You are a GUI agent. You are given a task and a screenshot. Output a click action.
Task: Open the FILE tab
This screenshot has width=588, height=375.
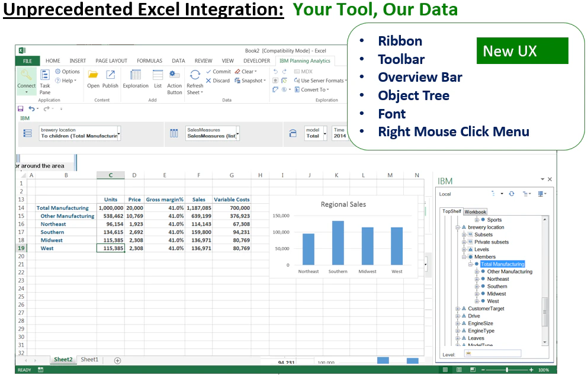pyautogui.click(x=27, y=61)
